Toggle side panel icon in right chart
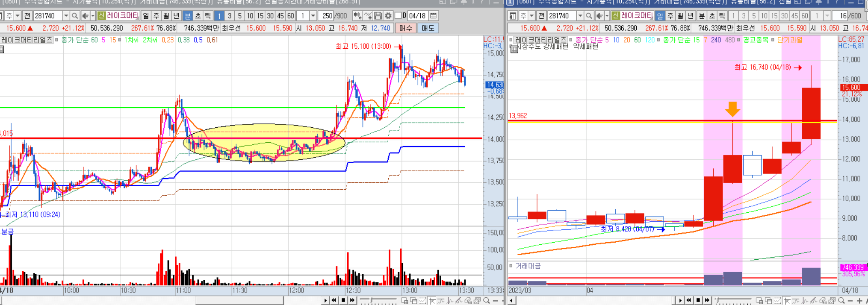Image resolution: width=868 pixels, height=305 pixels. click(x=513, y=16)
